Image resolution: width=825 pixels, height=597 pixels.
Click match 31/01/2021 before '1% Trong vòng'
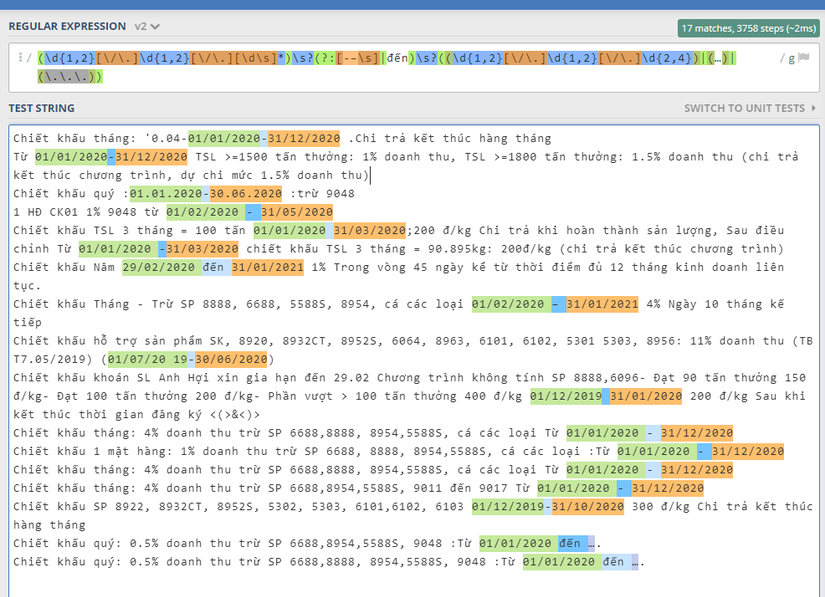pos(267,267)
